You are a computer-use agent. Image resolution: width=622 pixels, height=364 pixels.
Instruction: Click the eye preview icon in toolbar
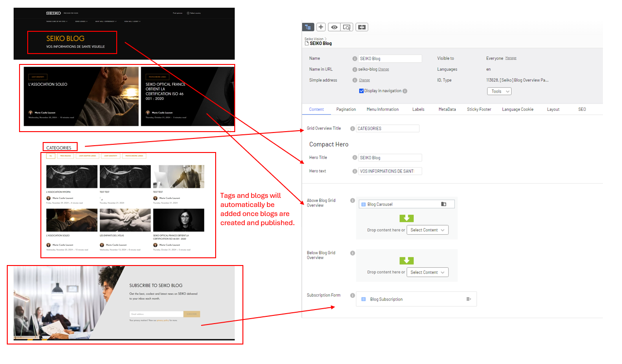(x=334, y=27)
